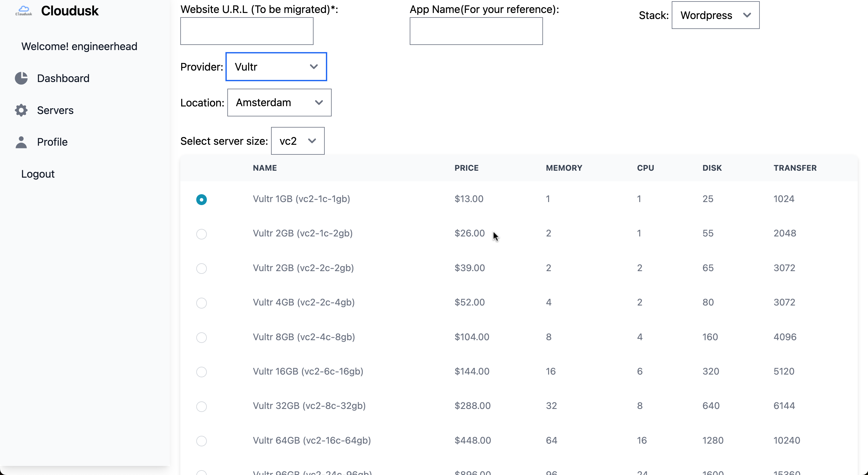
Task: Click the Cloudusk brand title
Action: (x=70, y=11)
